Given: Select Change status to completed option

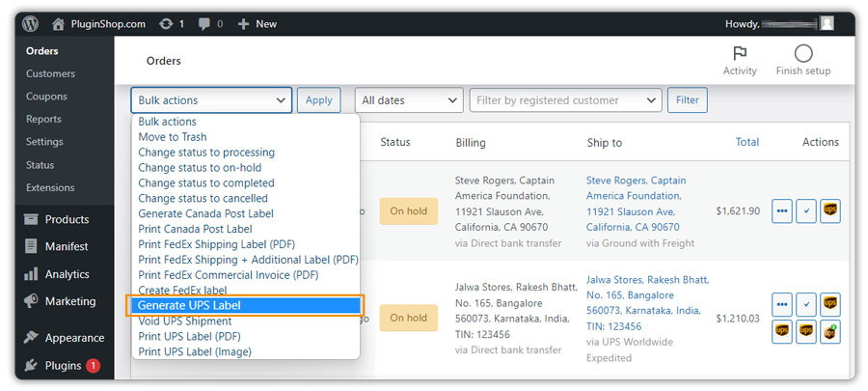Looking at the screenshot, I should [206, 182].
